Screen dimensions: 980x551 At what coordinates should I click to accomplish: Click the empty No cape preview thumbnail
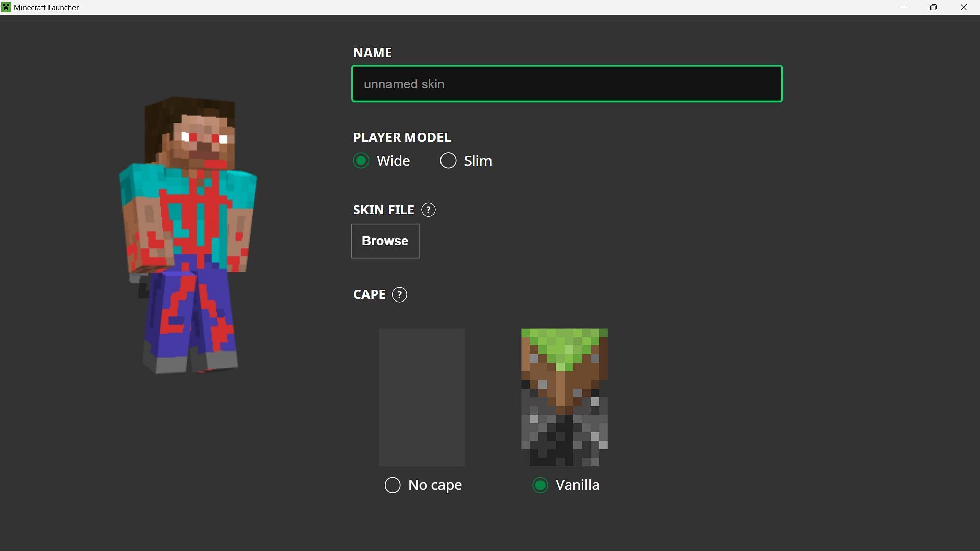(x=422, y=397)
